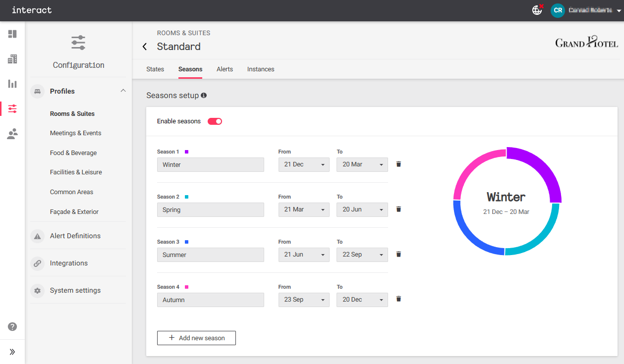Click the Spring season name field
The height and width of the screenshot is (364, 624).
point(210,209)
